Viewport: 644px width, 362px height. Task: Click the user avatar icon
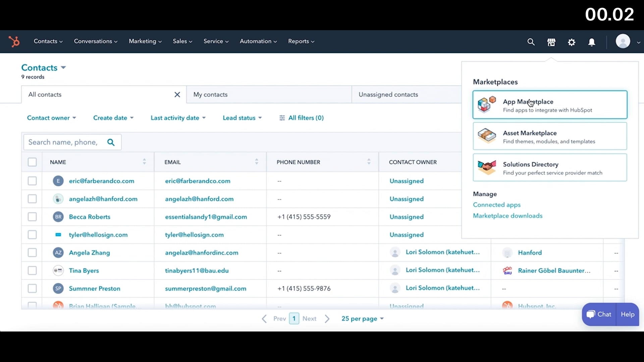623,42
